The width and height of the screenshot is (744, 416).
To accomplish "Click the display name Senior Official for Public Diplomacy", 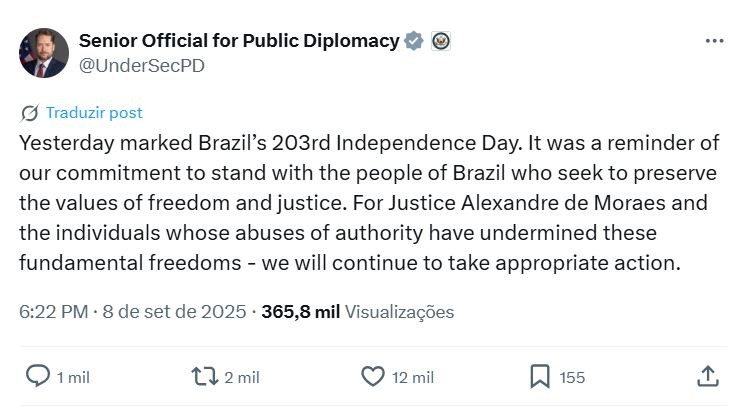I will pyautogui.click(x=239, y=41).
